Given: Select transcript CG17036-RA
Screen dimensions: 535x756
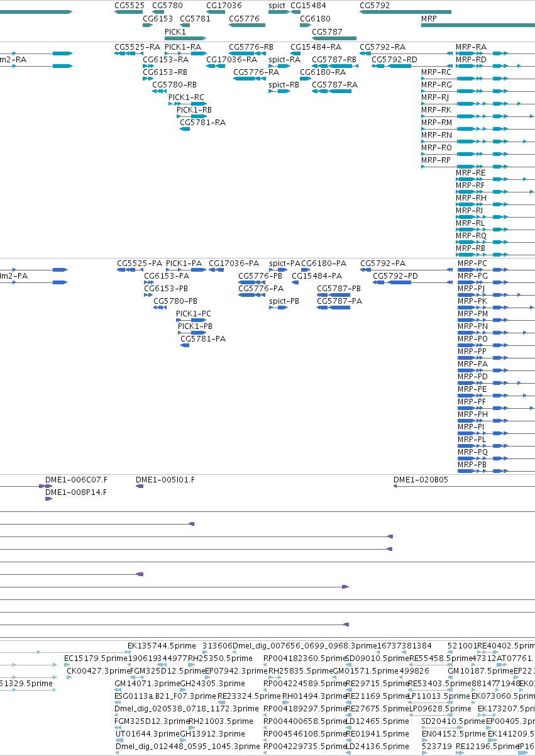Looking at the screenshot, I should pos(232,60).
